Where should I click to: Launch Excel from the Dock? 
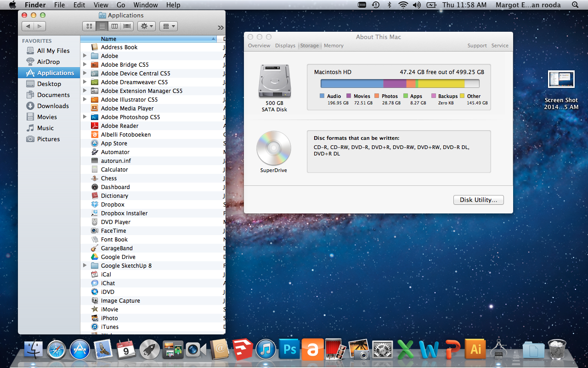[406, 350]
